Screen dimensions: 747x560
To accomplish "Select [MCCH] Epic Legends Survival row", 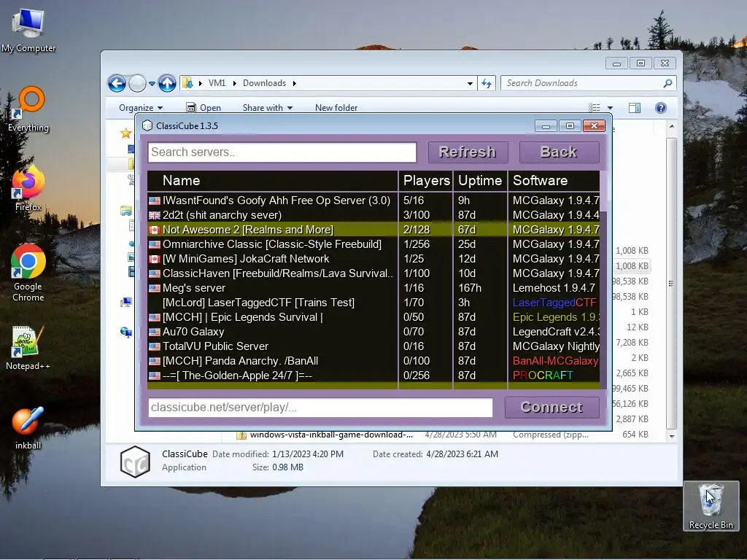I will click(373, 317).
